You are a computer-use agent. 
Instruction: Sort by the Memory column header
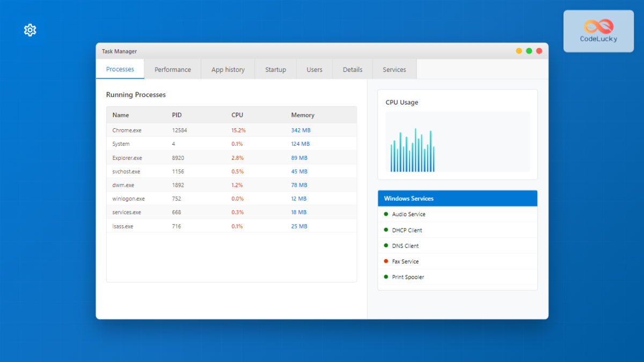303,115
